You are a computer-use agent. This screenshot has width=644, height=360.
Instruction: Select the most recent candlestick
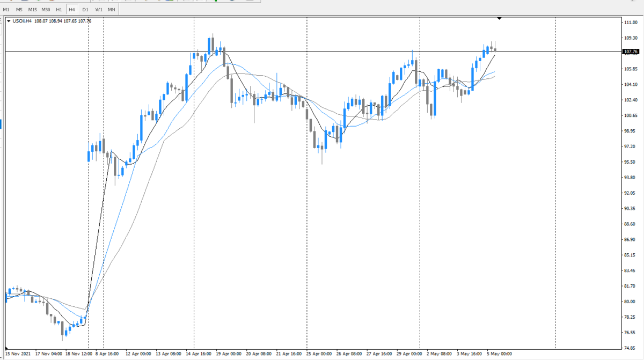(495, 49)
